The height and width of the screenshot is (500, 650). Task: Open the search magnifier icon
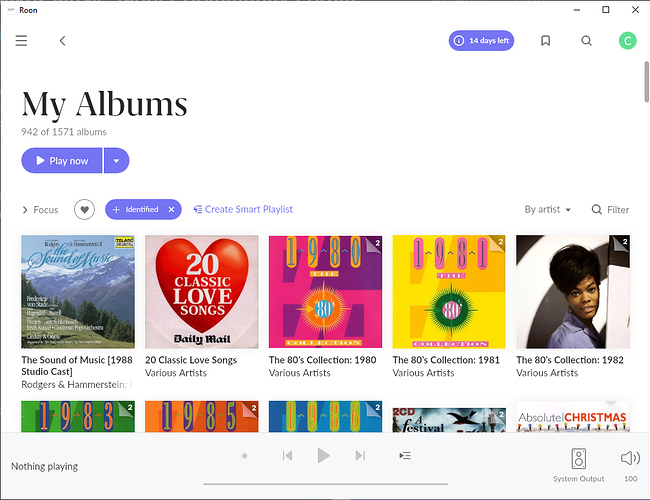[586, 41]
